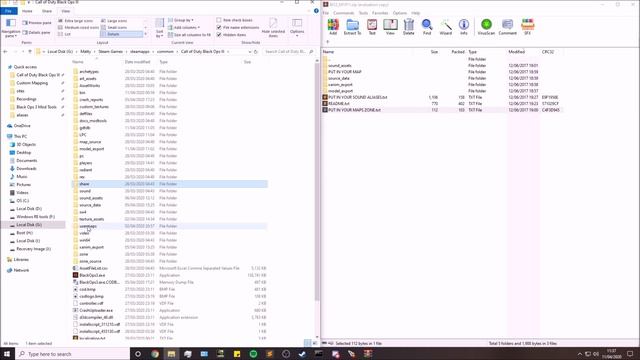Open Windows Start button
This screenshot has height=360, width=640.
pyautogui.click(x=7, y=354)
